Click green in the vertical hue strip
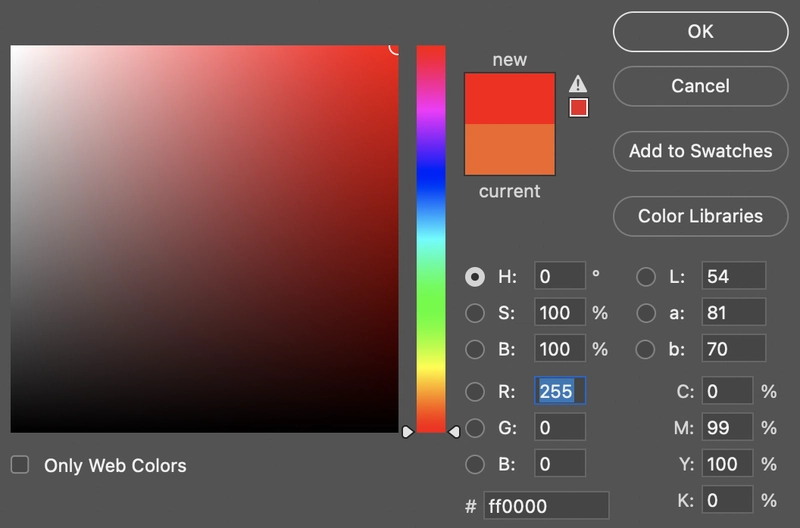 pyautogui.click(x=431, y=305)
